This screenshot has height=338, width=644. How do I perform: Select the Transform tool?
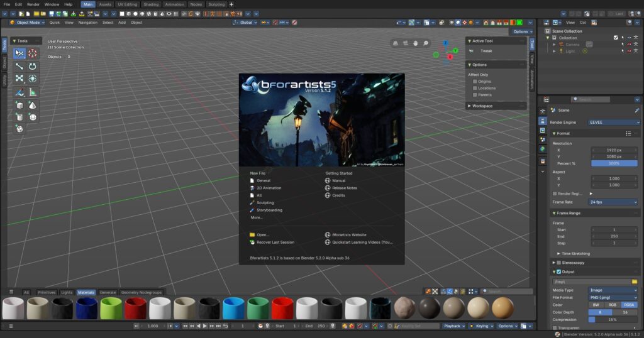click(x=33, y=79)
